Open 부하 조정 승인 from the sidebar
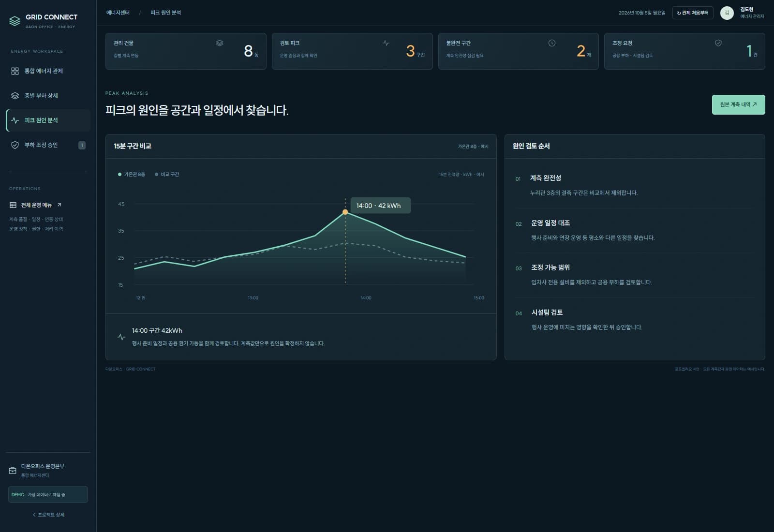 click(x=48, y=145)
